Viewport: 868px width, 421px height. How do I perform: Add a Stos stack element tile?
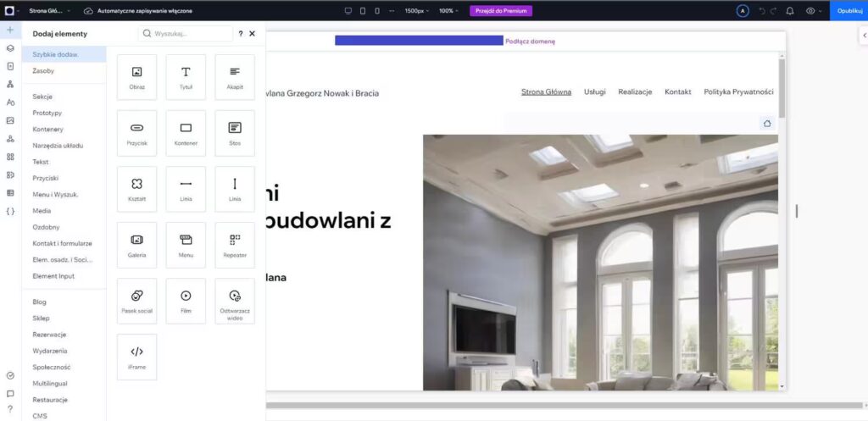coord(235,133)
